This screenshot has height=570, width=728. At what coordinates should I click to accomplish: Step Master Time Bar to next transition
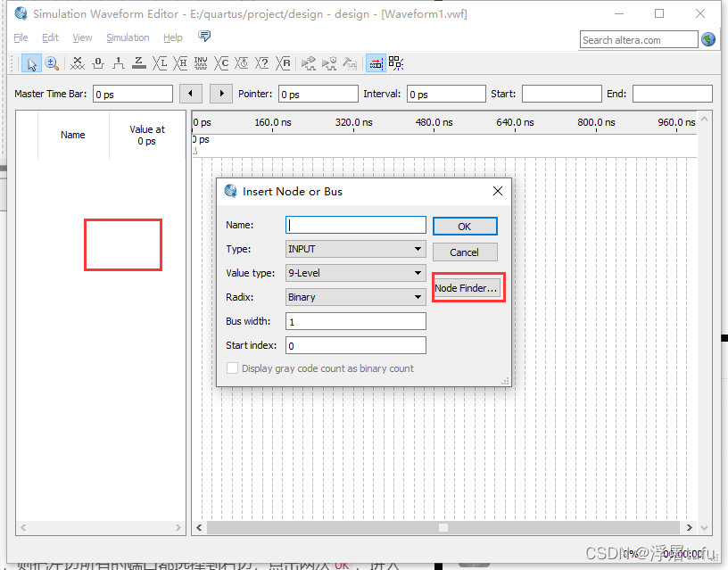221,94
